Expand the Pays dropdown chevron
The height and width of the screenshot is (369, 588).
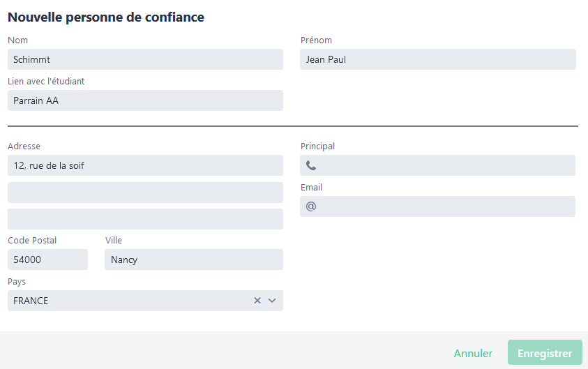tap(272, 301)
